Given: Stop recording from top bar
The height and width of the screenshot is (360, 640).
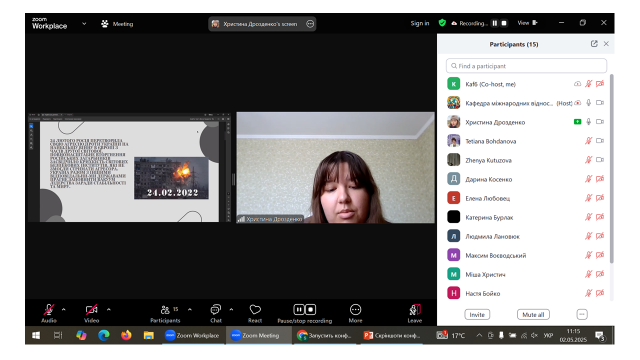Looking at the screenshot, I should coord(504,23).
